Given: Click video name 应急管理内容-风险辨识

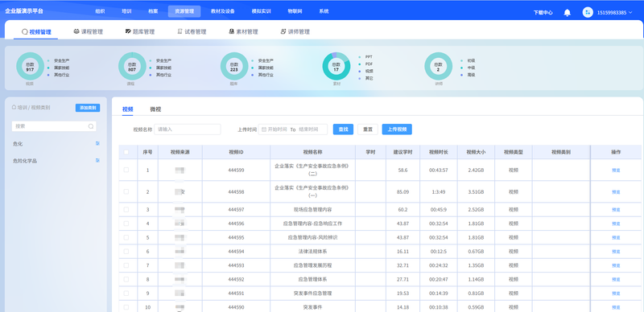Looking at the screenshot, I should (x=312, y=238).
